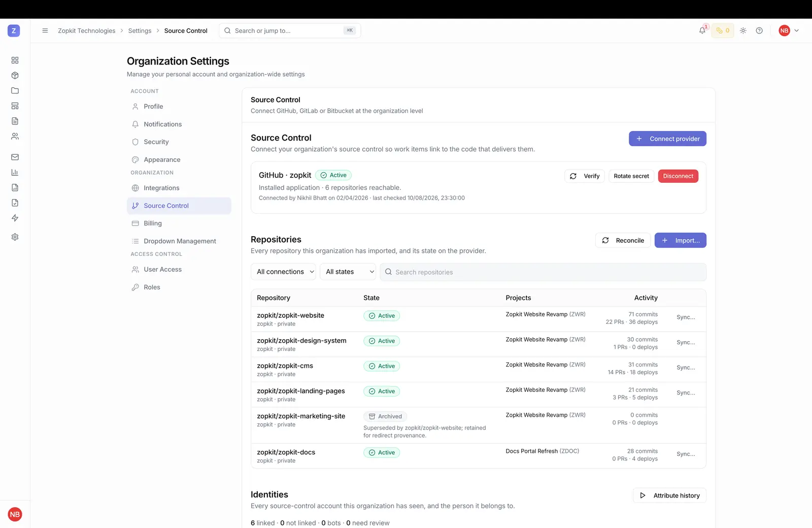The image size is (812, 528).
Task: Open Roles settings page
Action: pyautogui.click(x=179, y=287)
